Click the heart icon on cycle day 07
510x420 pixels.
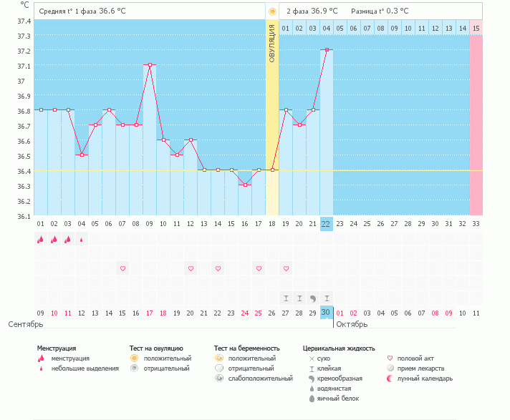coord(122,268)
